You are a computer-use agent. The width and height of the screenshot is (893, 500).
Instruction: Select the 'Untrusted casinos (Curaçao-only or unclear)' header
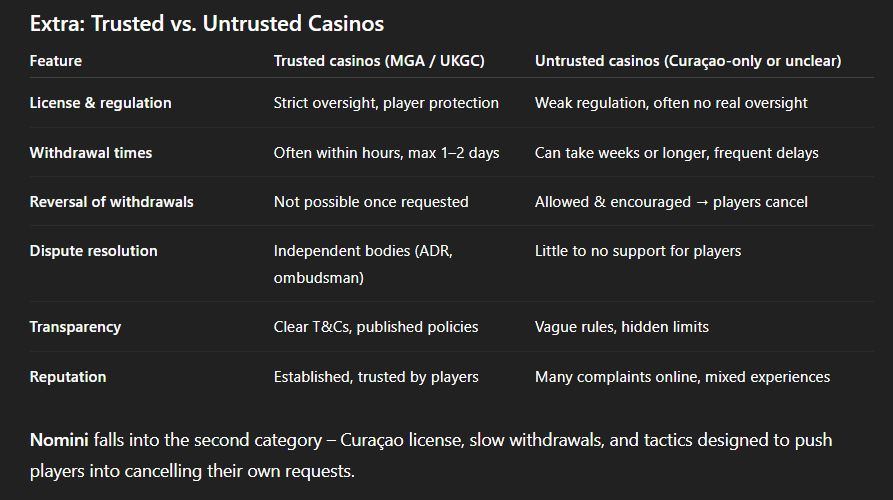(x=688, y=61)
